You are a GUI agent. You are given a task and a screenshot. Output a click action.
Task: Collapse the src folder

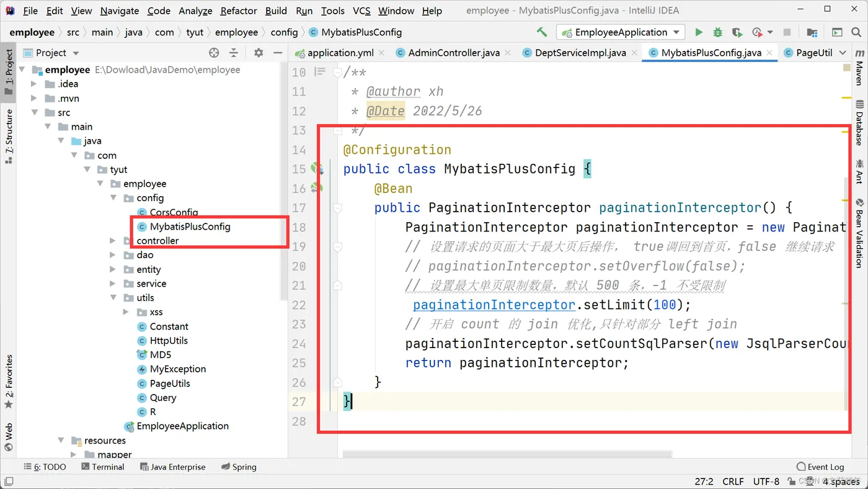pos(34,112)
